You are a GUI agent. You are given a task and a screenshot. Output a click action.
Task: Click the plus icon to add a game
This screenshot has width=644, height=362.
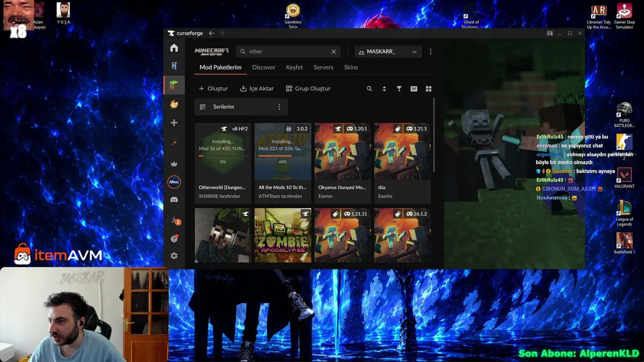[174, 123]
